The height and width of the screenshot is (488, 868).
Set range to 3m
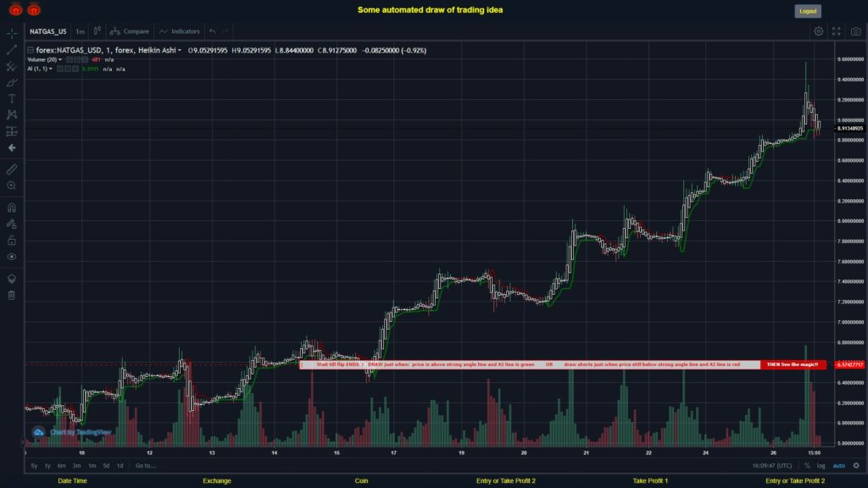click(77, 466)
